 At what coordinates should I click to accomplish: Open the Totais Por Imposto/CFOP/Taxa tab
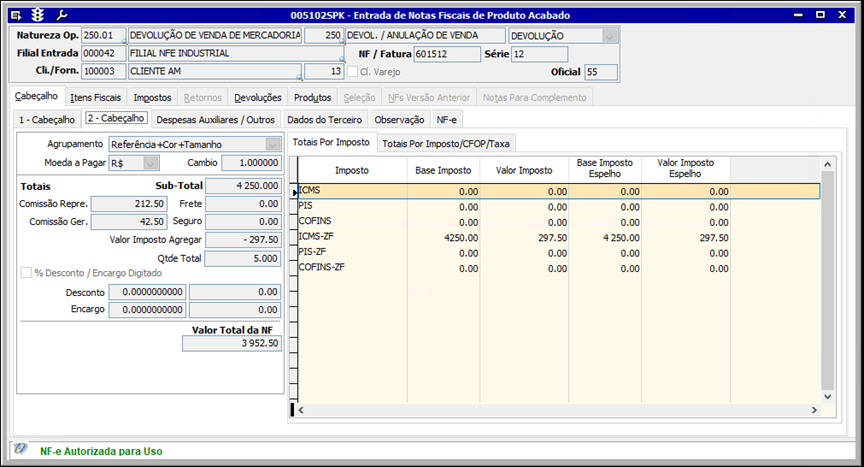pyautogui.click(x=446, y=143)
